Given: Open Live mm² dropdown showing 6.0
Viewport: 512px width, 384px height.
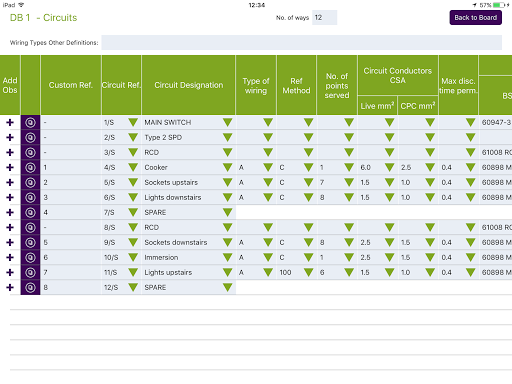Looking at the screenshot, I should [390, 167].
